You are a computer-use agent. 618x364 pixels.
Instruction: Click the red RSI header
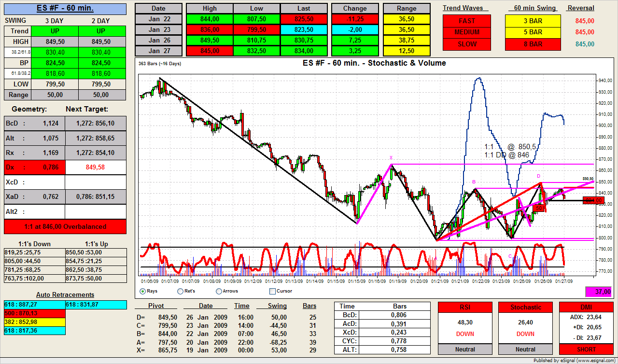(x=465, y=307)
